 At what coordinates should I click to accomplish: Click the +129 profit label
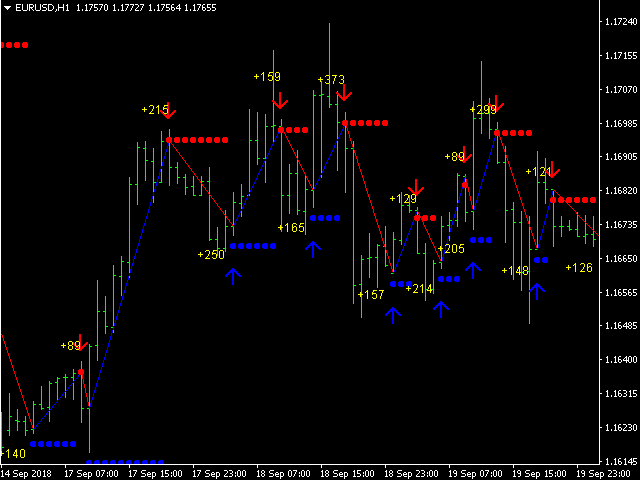coord(403,198)
